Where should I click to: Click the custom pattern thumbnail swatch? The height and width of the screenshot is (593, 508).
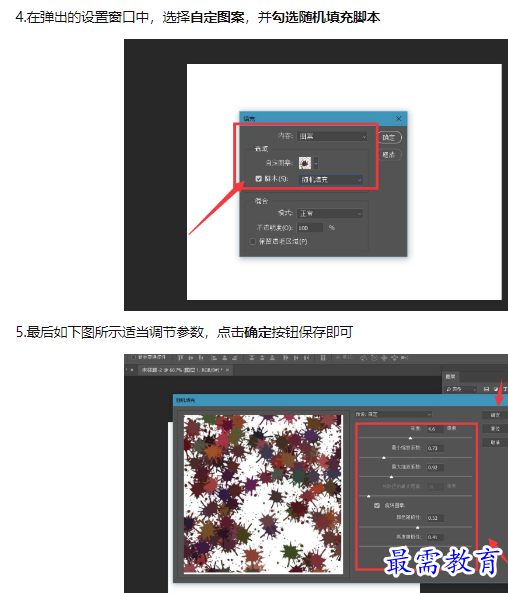click(x=305, y=163)
